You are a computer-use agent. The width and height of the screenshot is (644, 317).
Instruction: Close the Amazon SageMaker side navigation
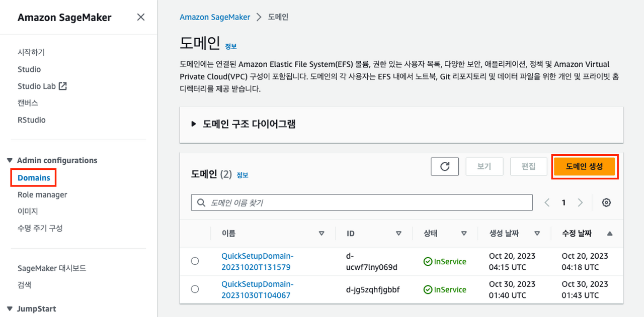click(141, 17)
